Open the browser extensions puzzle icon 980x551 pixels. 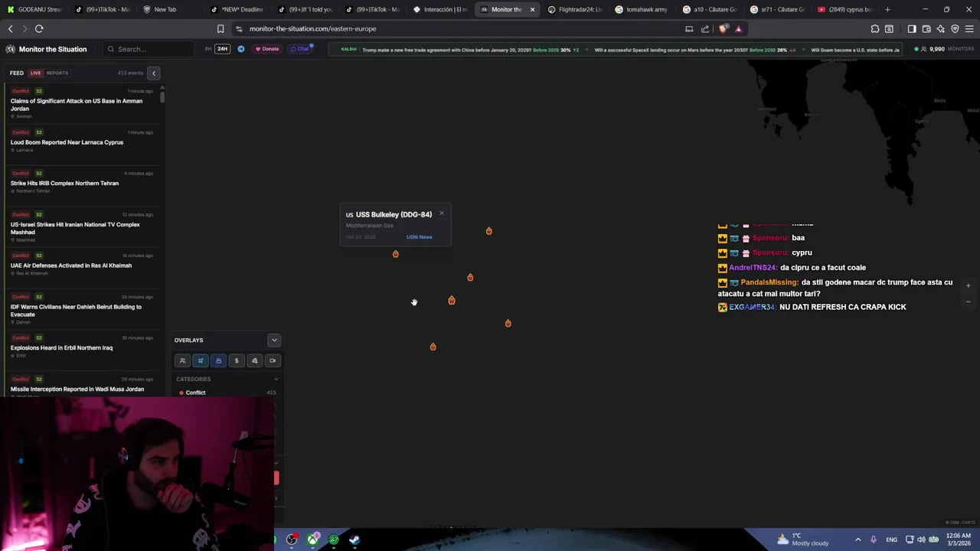pyautogui.click(x=875, y=29)
